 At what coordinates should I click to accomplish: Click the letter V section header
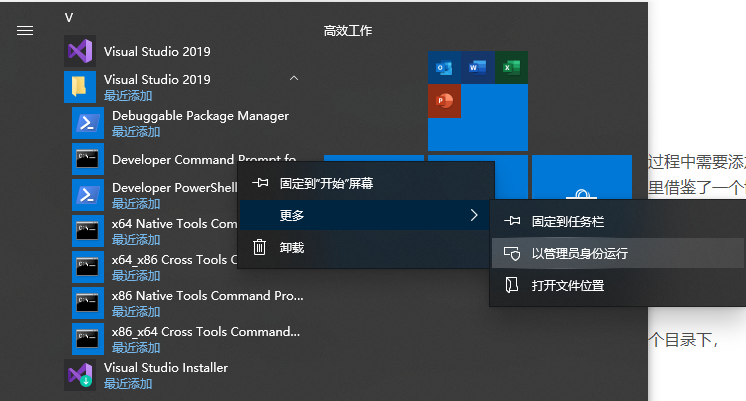point(69,18)
